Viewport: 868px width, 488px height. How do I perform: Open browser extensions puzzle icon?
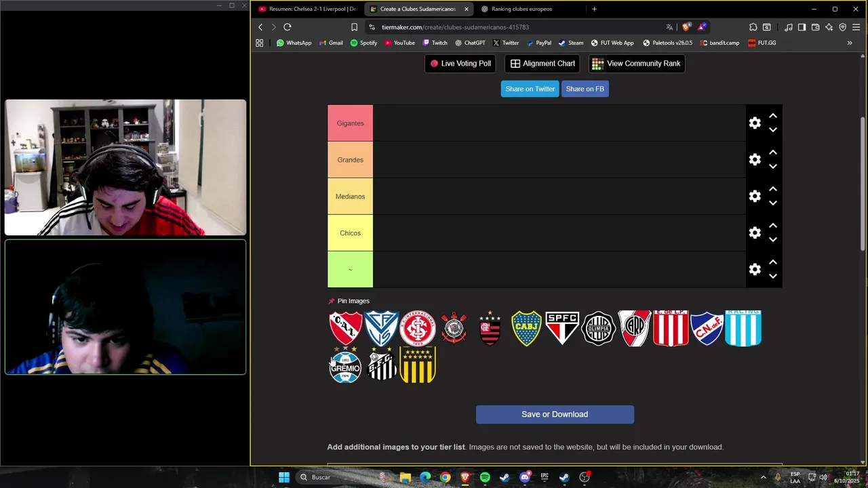tap(753, 27)
